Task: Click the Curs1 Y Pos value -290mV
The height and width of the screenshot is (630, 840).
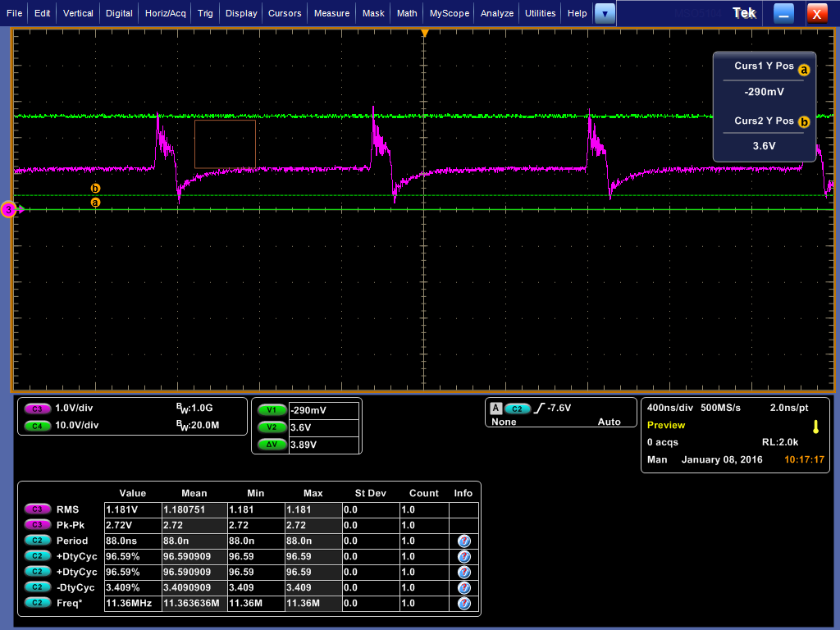Action: click(x=765, y=92)
